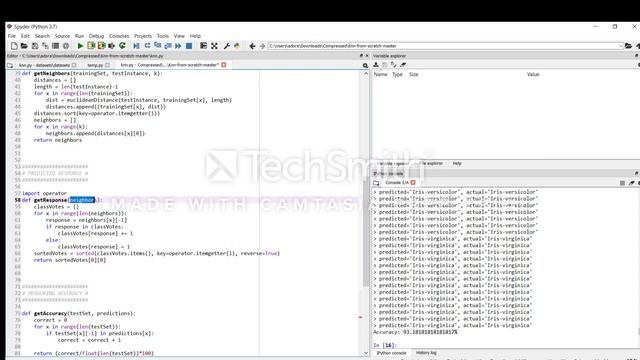Click the Debug file icon

(x=136, y=46)
